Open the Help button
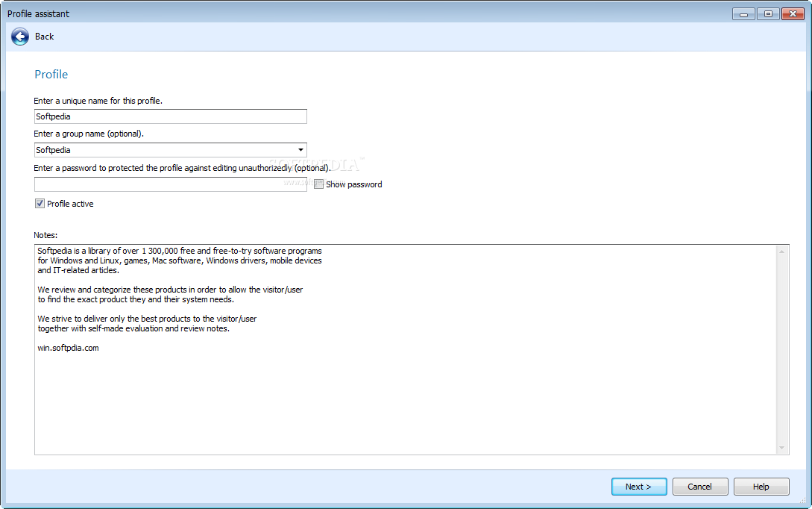The width and height of the screenshot is (812, 509). click(761, 487)
